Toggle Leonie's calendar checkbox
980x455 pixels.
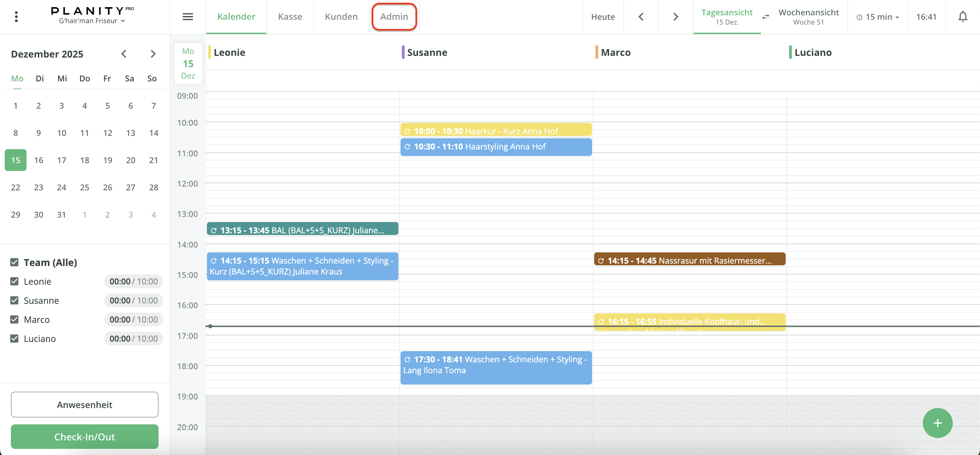click(14, 281)
